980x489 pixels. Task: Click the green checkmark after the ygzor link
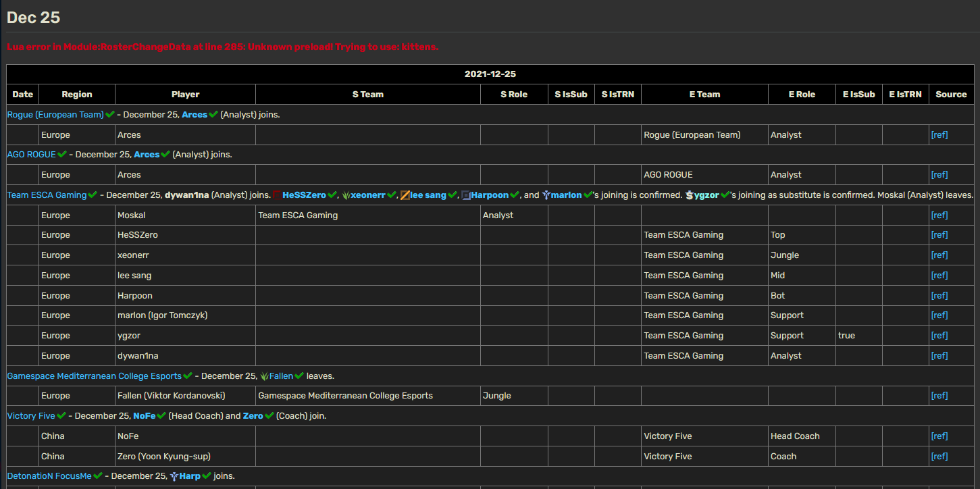pos(725,195)
